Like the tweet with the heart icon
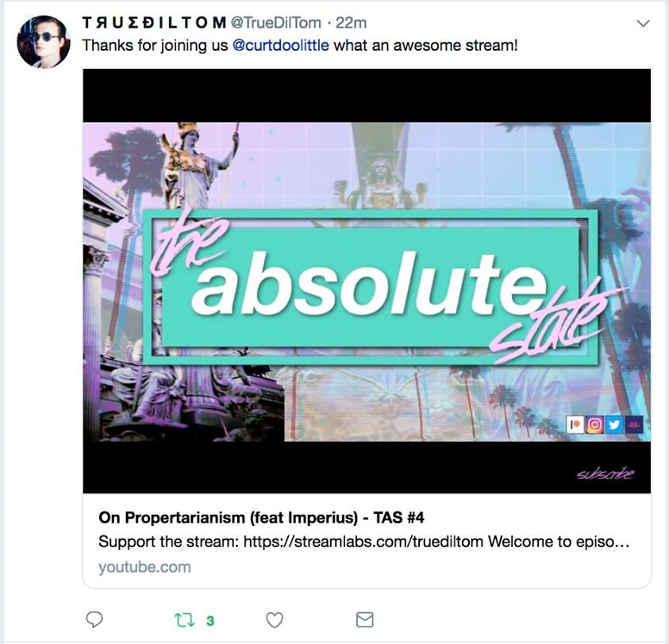The image size is (669, 644). coord(275,619)
